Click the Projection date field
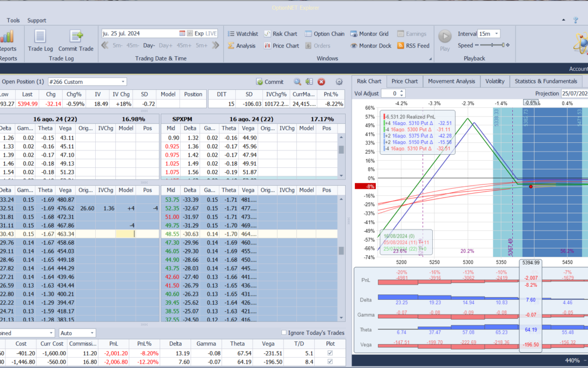The height and width of the screenshot is (368, 588). (x=574, y=93)
